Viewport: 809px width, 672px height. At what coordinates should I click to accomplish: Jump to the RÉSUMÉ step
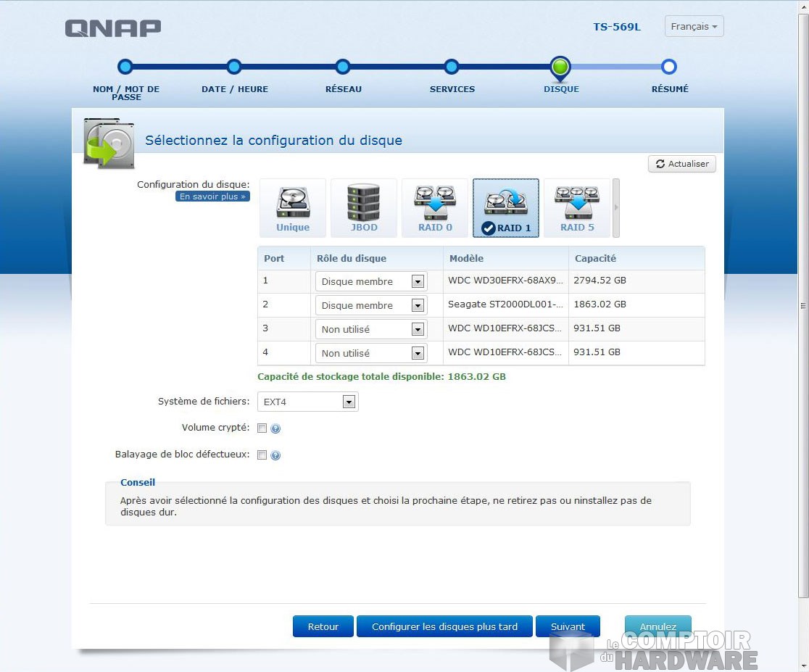[x=669, y=67]
